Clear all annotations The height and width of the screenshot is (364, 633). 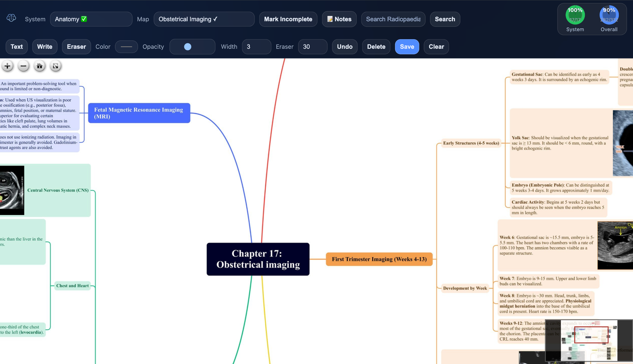click(x=436, y=47)
